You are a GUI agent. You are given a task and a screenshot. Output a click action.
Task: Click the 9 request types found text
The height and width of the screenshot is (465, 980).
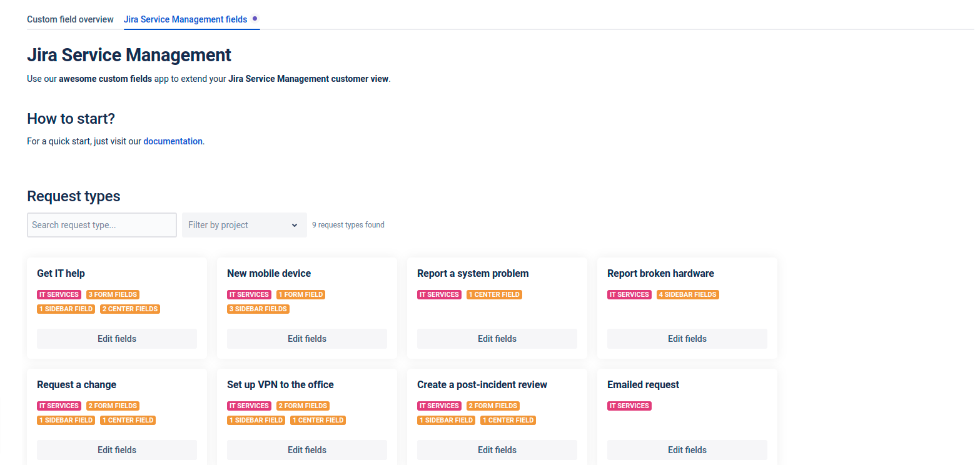[348, 225]
